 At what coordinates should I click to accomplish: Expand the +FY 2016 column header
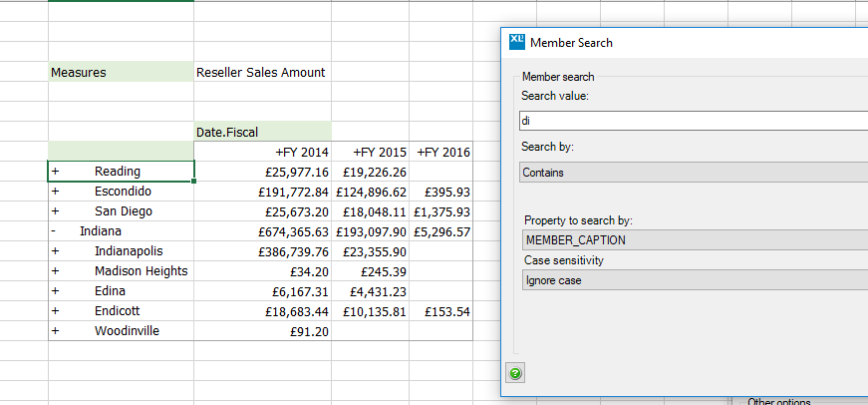tap(442, 152)
